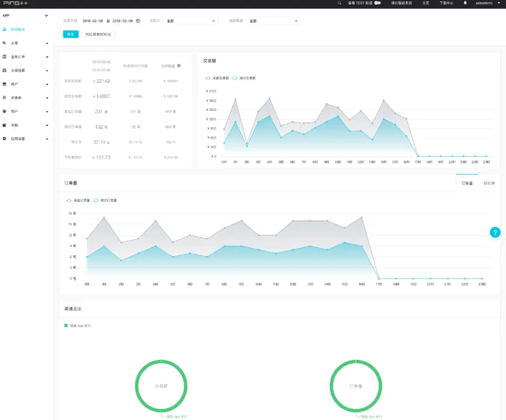
Task: Toggle 成功订单量 legend series in 订单量 chart
Action: pos(105,201)
